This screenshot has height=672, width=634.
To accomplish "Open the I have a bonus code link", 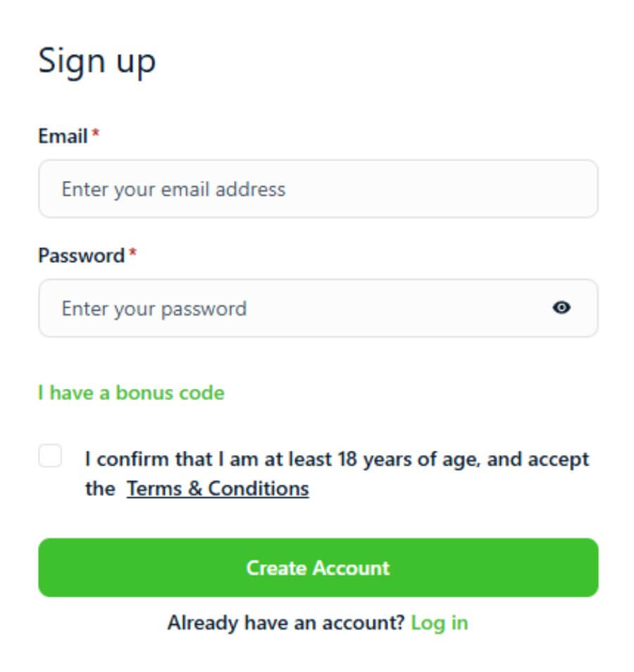I will point(131,392).
